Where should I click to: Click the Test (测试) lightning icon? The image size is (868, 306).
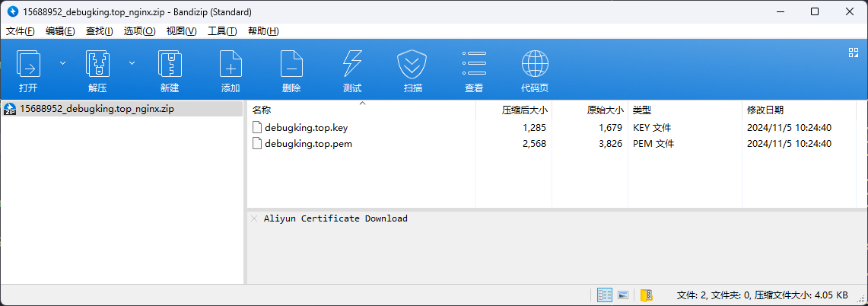pyautogui.click(x=352, y=64)
